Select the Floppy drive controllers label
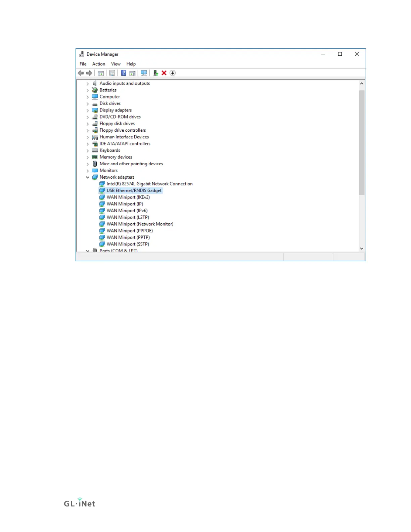The width and height of the screenshot is (411, 532). 123,130
